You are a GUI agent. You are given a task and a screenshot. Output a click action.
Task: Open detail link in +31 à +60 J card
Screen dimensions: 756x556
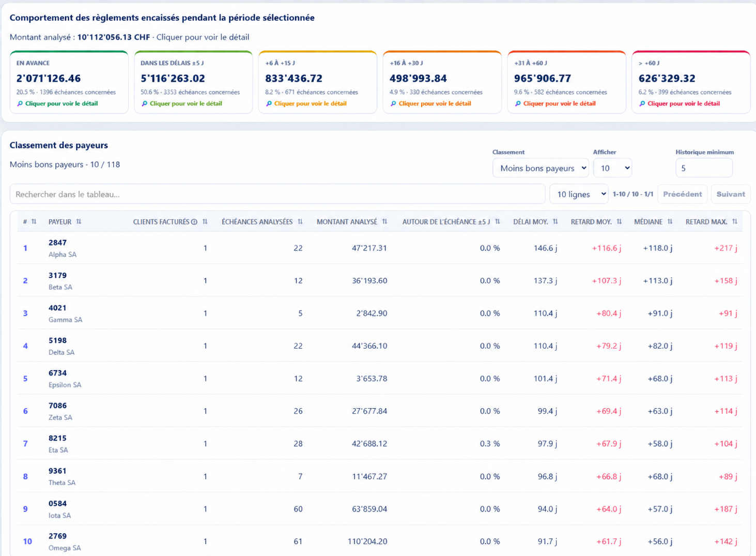(x=560, y=103)
